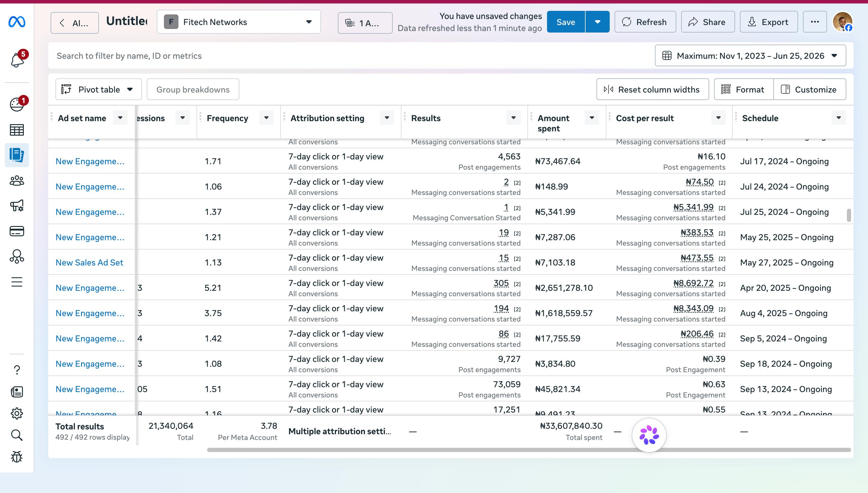Screen dimensions: 868x493
Task: Open the New Sales Ad Set link
Action: (x=90, y=262)
